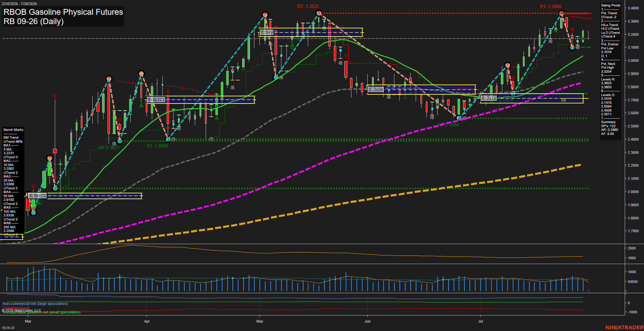Viewport: 644px width, 331px height.
Task: Click the Pvt High value 3.3204
Action: 606,72
